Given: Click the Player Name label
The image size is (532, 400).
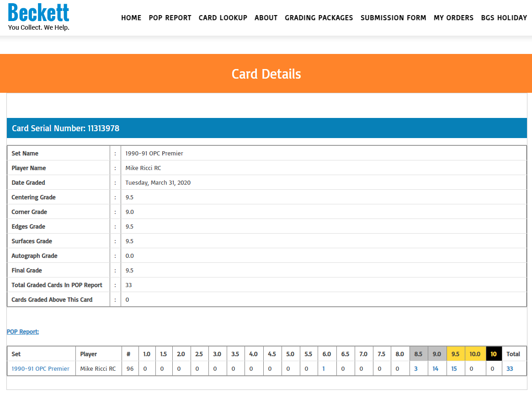Looking at the screenshot, I should 28,168.
